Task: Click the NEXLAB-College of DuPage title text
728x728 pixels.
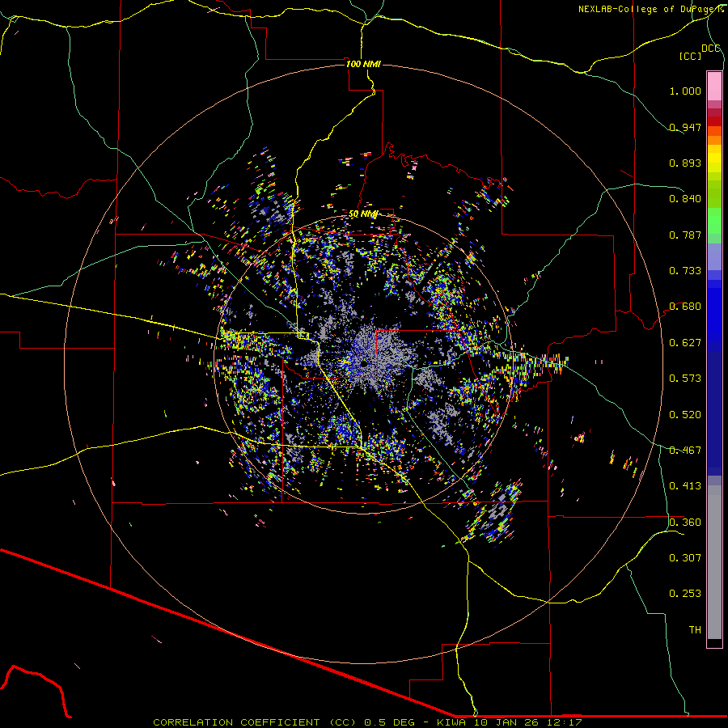Action: click(x=650, y=9)
